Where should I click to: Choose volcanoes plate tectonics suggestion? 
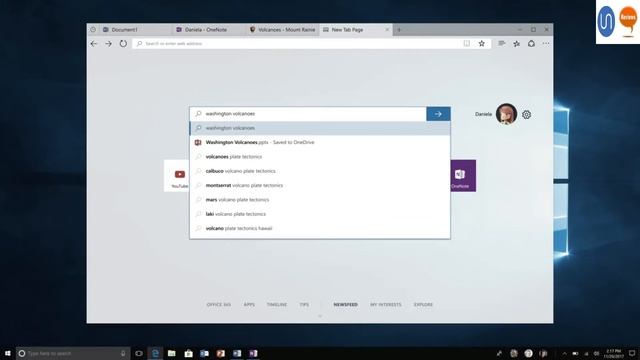click(x=320, y=157)
